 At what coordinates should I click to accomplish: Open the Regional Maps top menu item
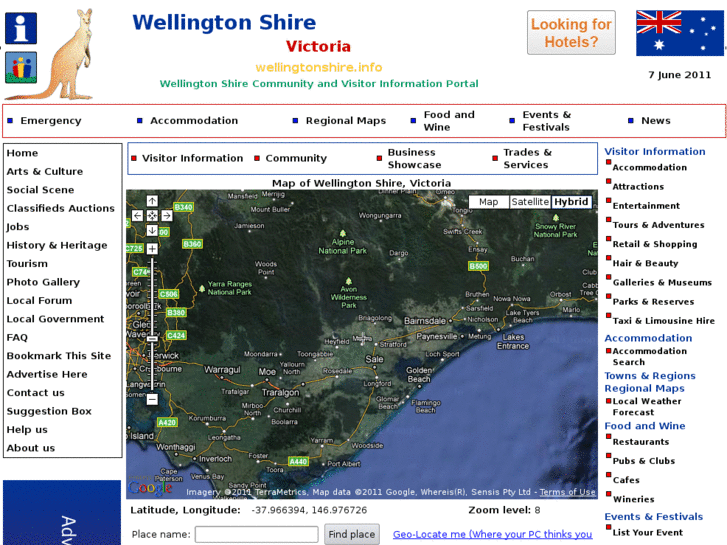point(345,121)
